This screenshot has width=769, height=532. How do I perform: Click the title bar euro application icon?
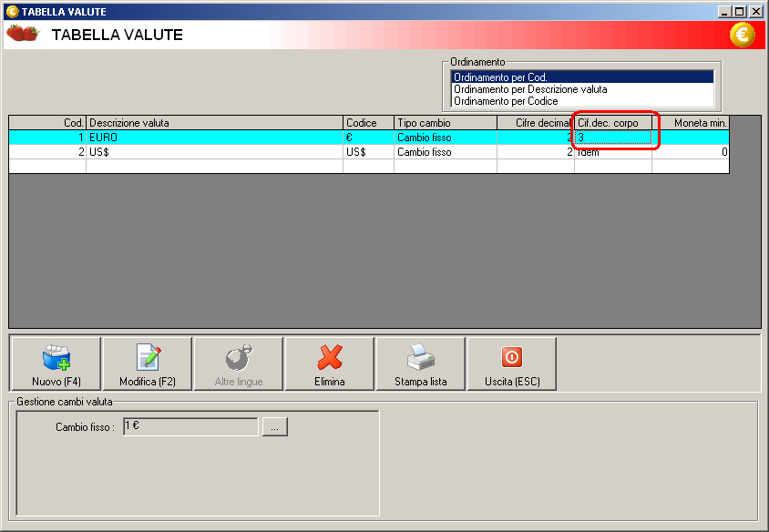[x=12, y=11]
